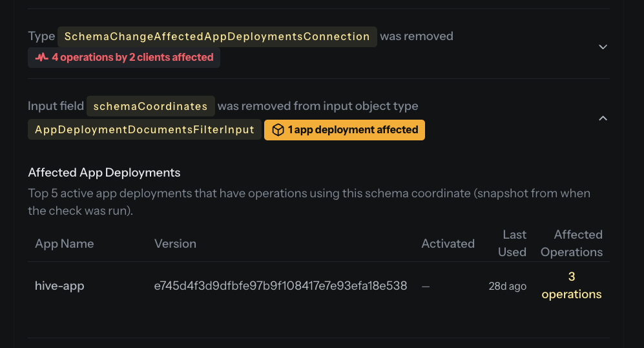Screen dimensions: 644x348
Task: Click the AppDeploymentDocumentsFilterInput type label
Action: point(145,130)
